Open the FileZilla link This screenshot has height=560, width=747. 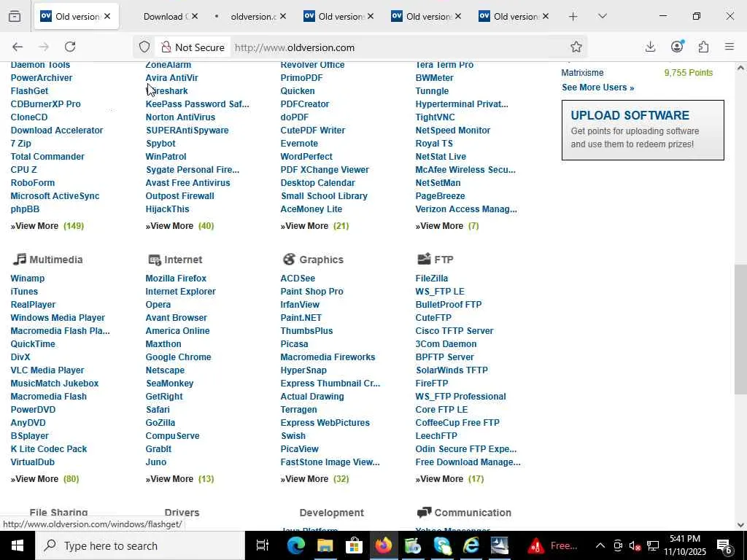(x=432, y=278)
